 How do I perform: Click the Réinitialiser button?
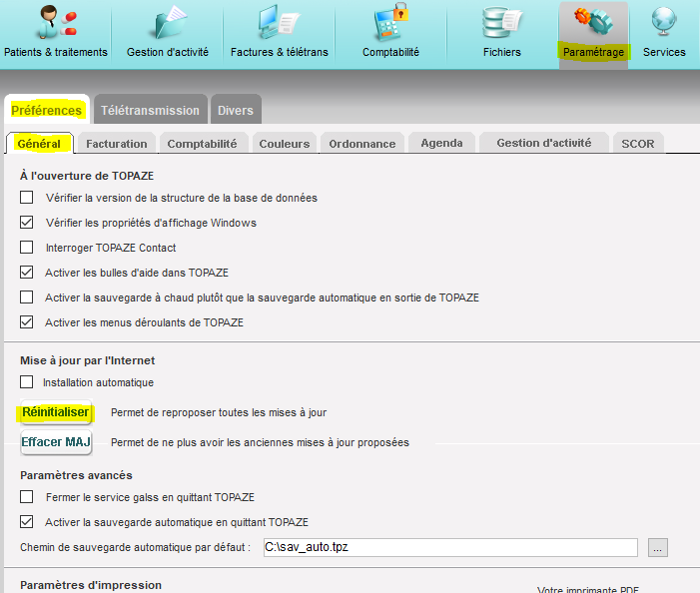56,412
